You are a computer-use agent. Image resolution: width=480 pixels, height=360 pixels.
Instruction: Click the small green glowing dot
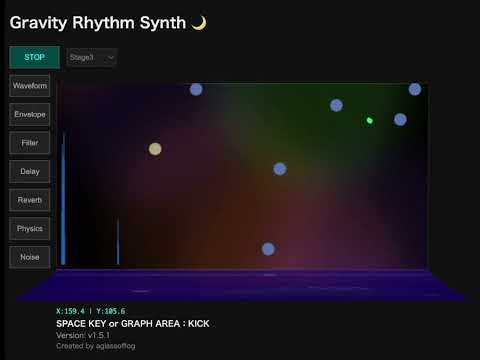(x=369, y=120)
